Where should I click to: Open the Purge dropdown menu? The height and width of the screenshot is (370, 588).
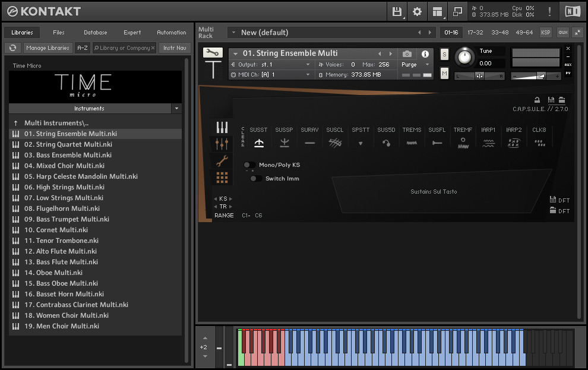pos(416,65)
